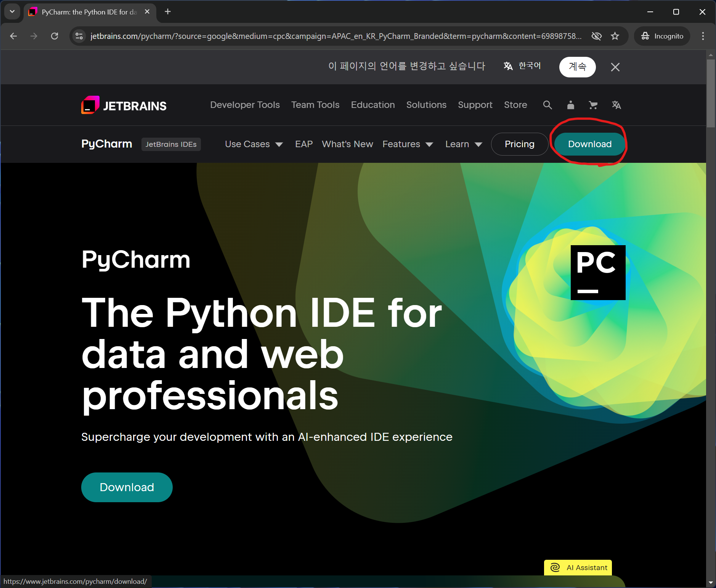Open the shopping cart icon
Screen dimensions: 716x588
pyautogui.click(x=593, y=105)
